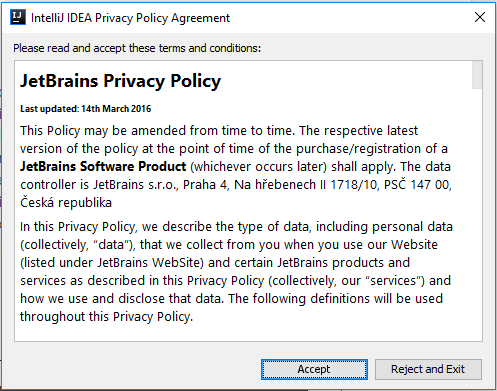Image resolution: width=497 pixels, height=391 pixels.
Task: Click the Praha 4 address text
Action: coord(205,185)
